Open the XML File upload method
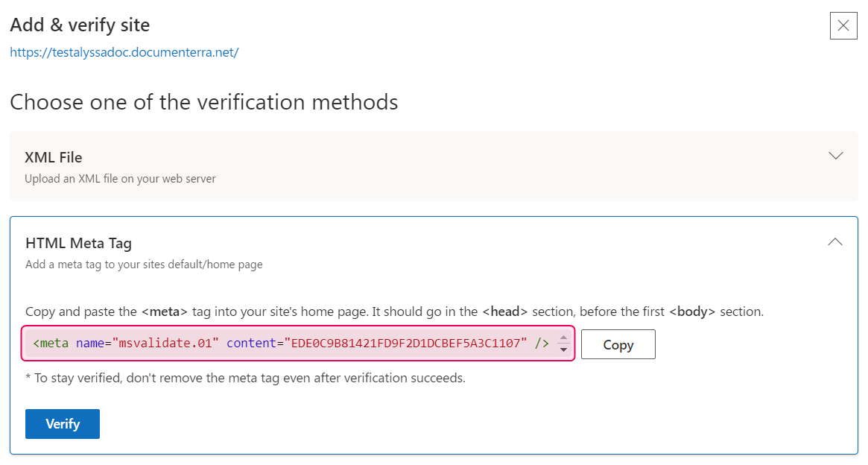Screen dimensions: 868x465 434,164
